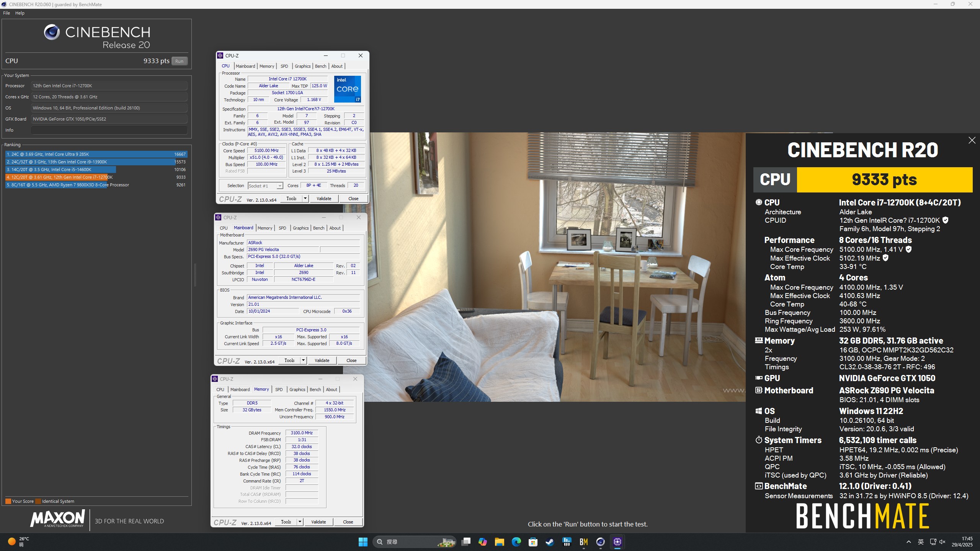
Task: Open the weather widget showing 26°C
Action: tap(18, 541)
